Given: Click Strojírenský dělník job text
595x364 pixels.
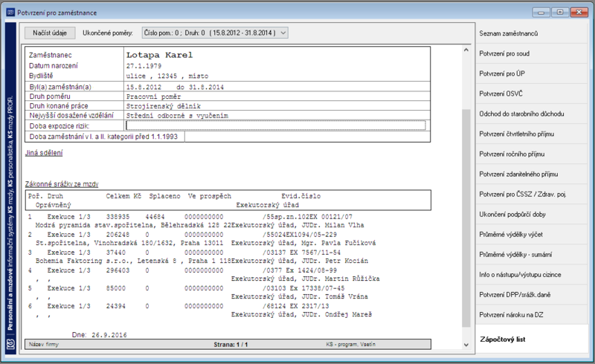Looking at the screenshot, I should click(164, 106).
